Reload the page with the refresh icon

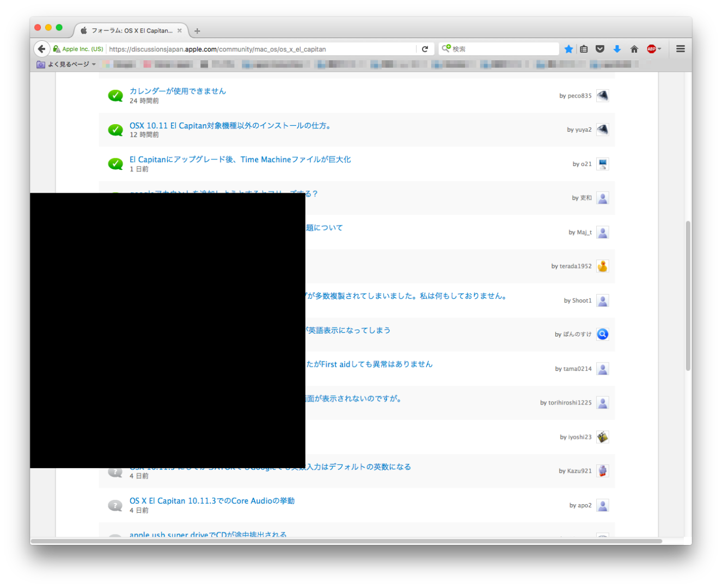coord(425,49)
